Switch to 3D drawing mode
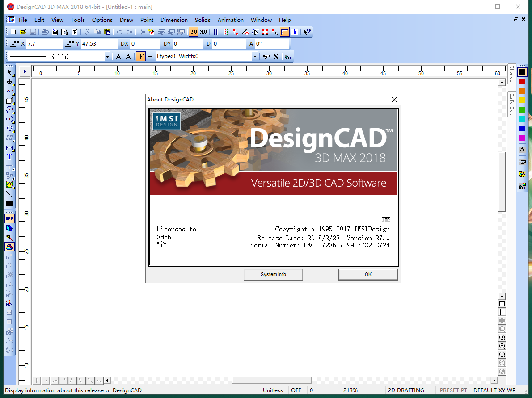 [204, 32]
